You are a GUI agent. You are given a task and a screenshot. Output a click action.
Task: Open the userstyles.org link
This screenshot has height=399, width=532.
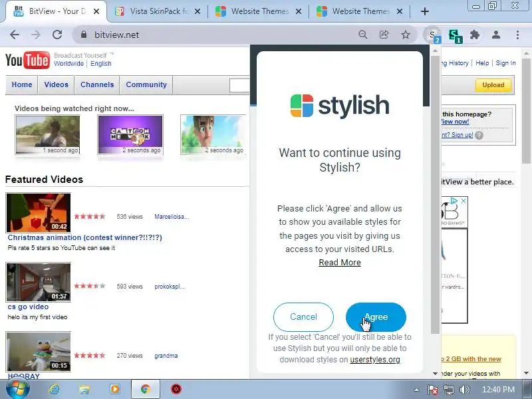pyautogui.click(x=375, y=359)
